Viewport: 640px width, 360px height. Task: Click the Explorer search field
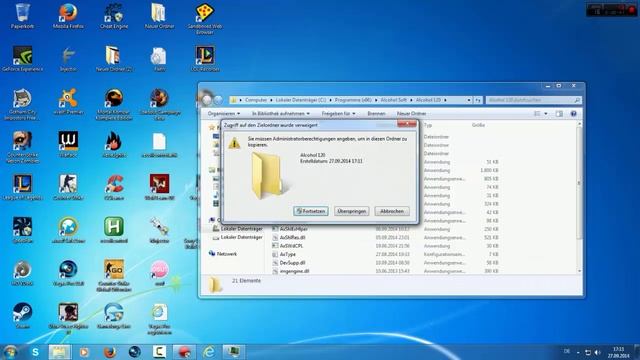coord(533,100)
